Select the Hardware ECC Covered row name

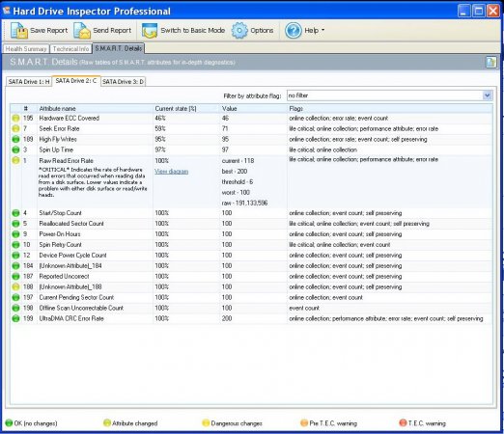[69, 118]
